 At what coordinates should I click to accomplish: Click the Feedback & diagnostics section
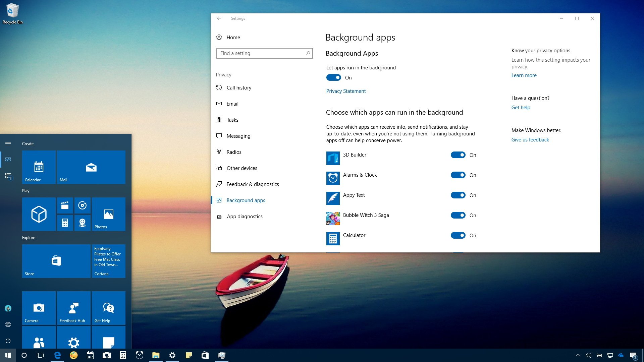point(253,184)
